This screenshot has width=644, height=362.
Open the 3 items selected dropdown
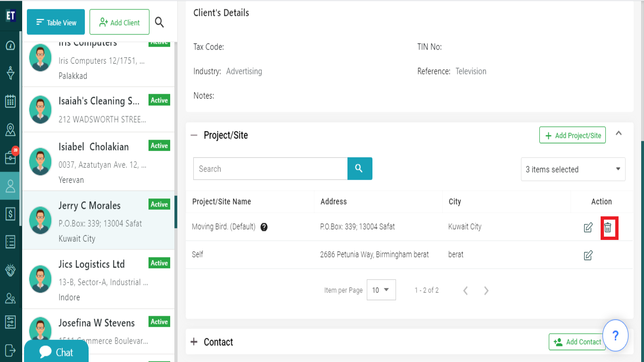tap(573, 169)
